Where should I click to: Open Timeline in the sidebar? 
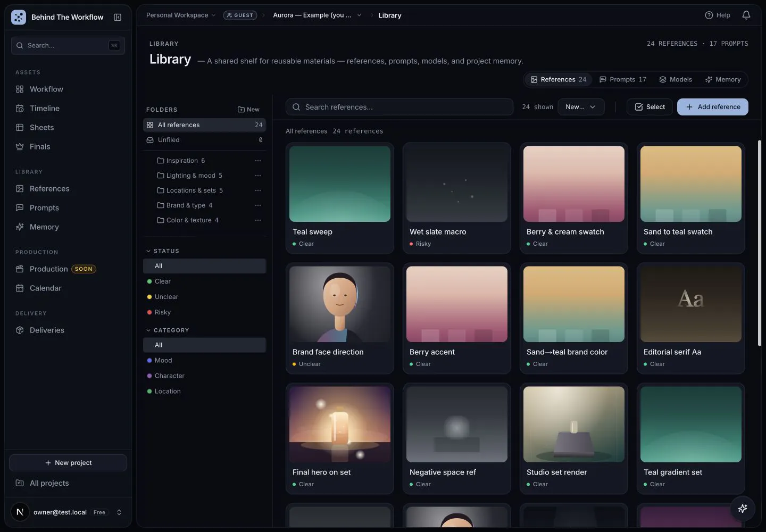[x=68, y=108]
